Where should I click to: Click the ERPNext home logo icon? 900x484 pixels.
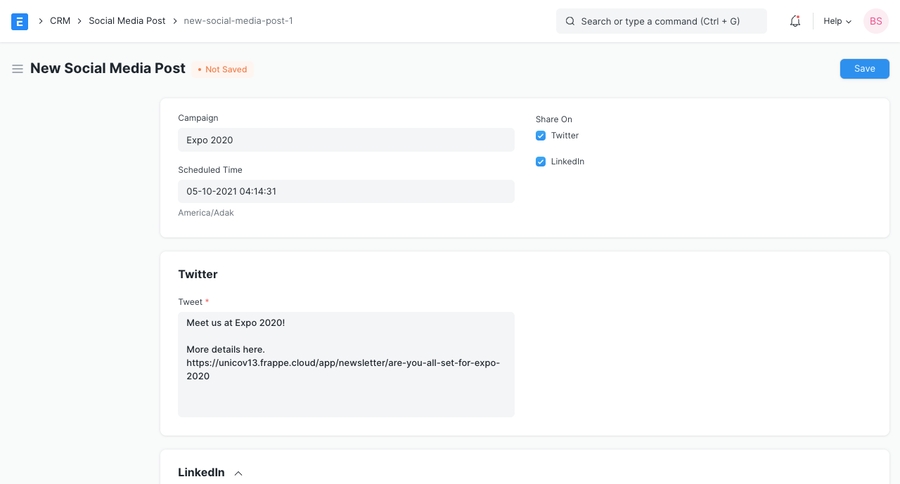click(x=19, y=21)
